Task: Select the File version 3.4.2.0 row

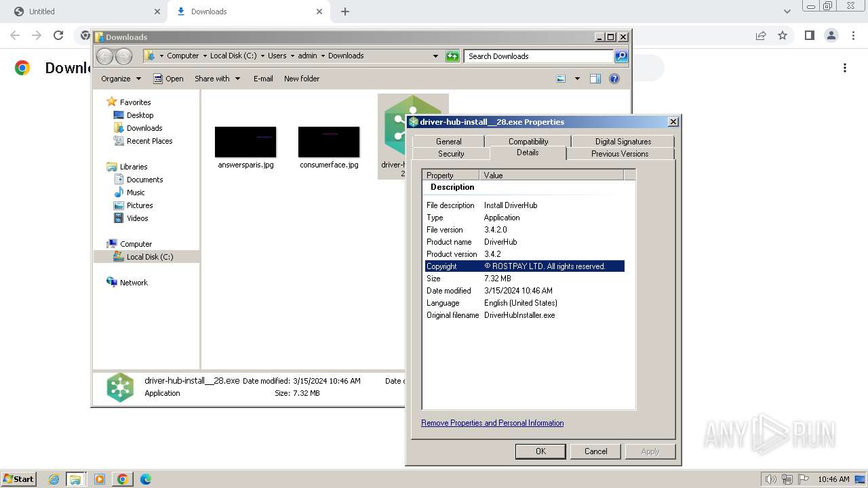Action: pyautogui.click(x=525, y=230)
